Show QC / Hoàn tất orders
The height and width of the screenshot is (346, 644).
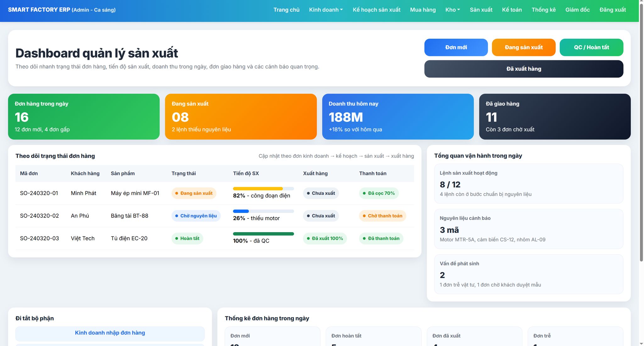[591, 47]
